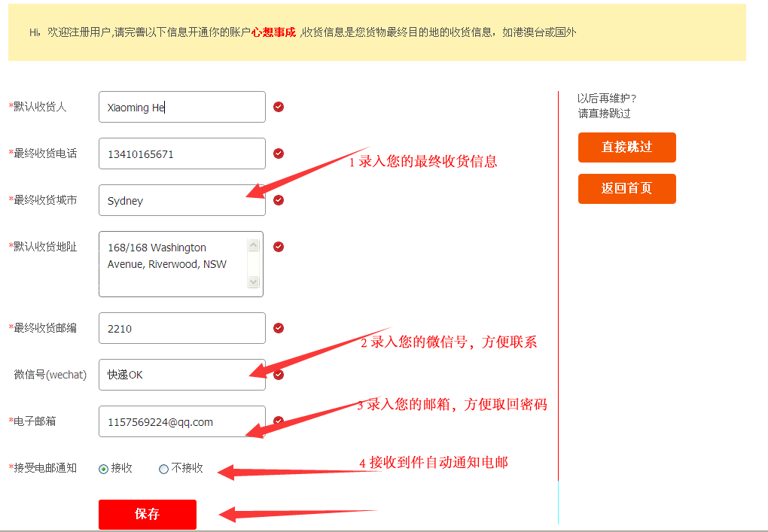This screenshot has height=532, width=768.
Task: Click the city field containing Sydney
Action: [181, 200]
